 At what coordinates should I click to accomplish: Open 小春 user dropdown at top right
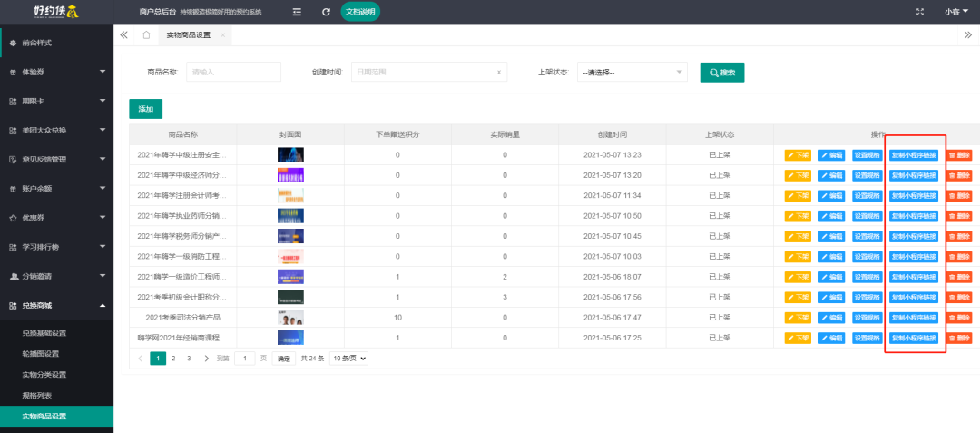956,12
